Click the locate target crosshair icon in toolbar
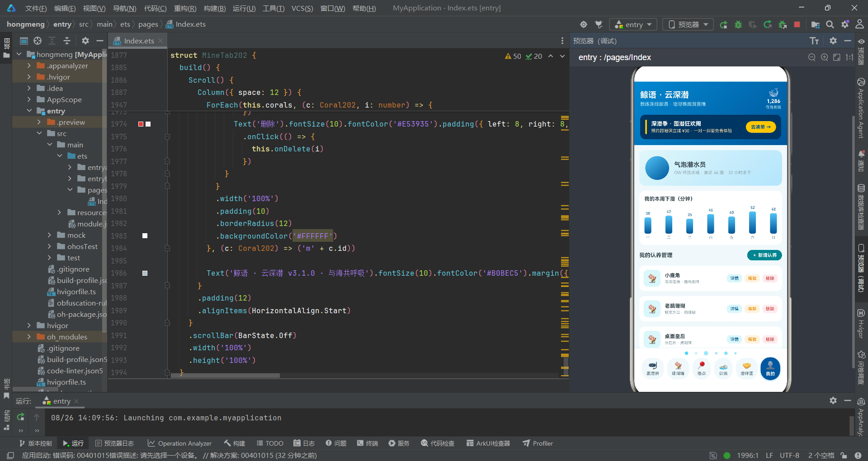The width and height of the screenshot is (868, 461). click(x=584, y=25)
